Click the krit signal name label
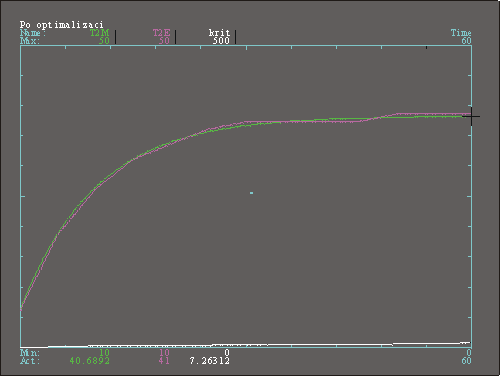Viewport: 500px width, 376px height. 219,33
